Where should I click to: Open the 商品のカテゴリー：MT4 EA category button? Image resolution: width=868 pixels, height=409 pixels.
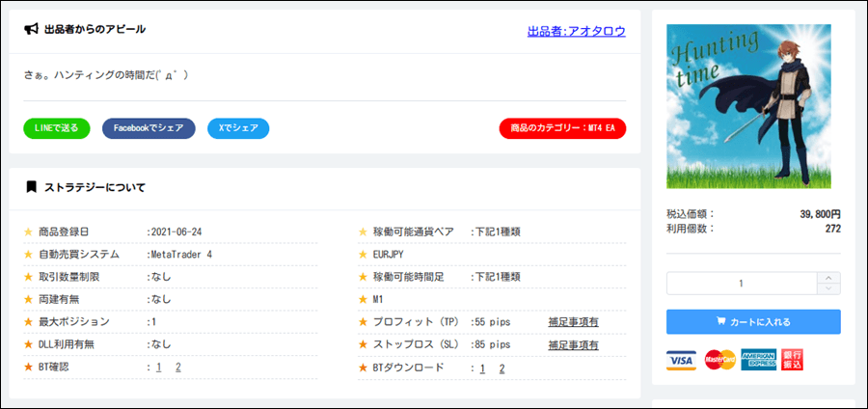coord(562,128)
